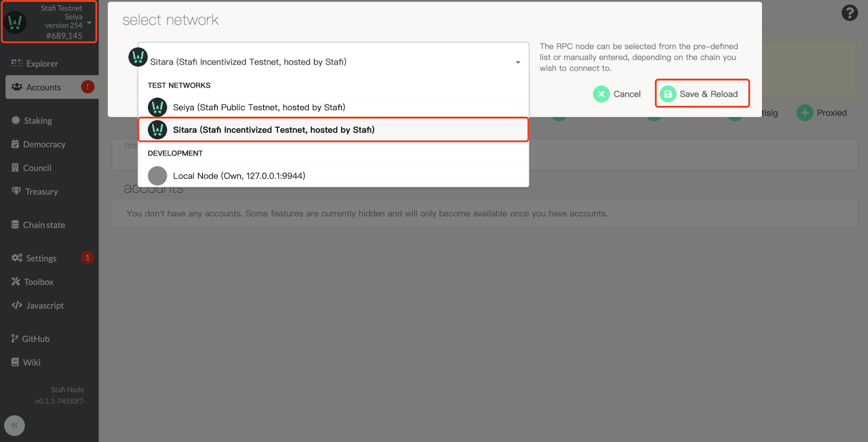
Task: Click the Council building icon
Action: tap(15, 168)
